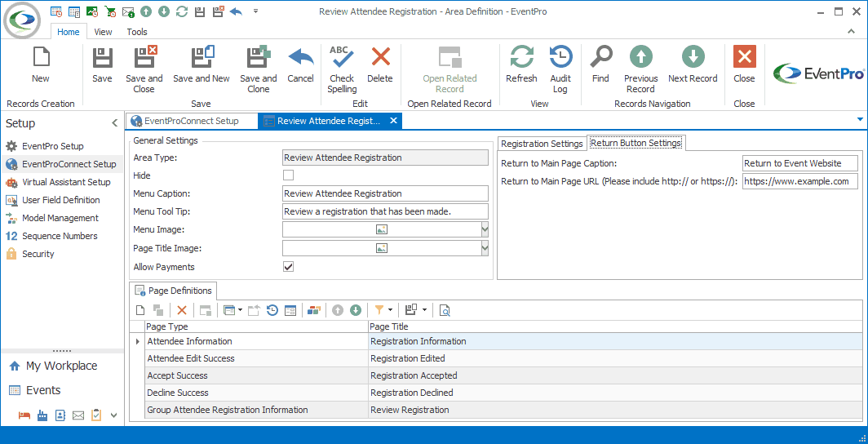Move page definition down with green arrow
Screen dimensions: 868x444
click(356, 311)
